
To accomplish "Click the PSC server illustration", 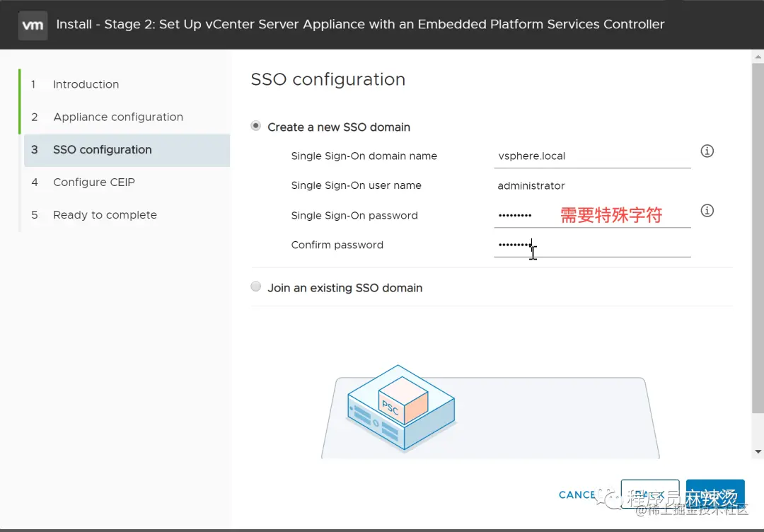I will 401,407.
